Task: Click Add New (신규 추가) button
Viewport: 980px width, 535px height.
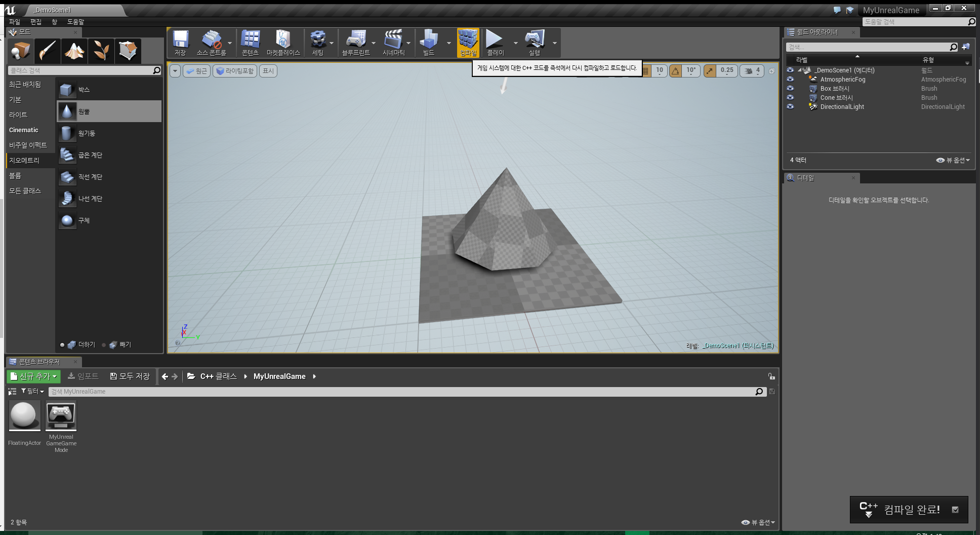Action: click(x=34, y=376)
